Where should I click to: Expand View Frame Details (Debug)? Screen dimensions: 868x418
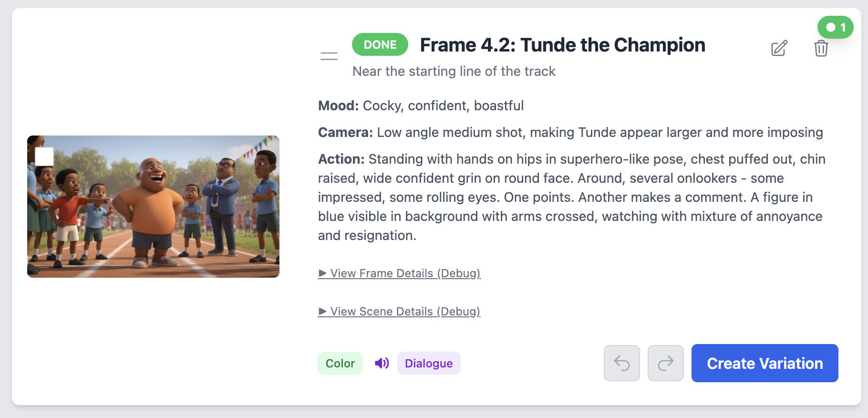pos(399,273)
